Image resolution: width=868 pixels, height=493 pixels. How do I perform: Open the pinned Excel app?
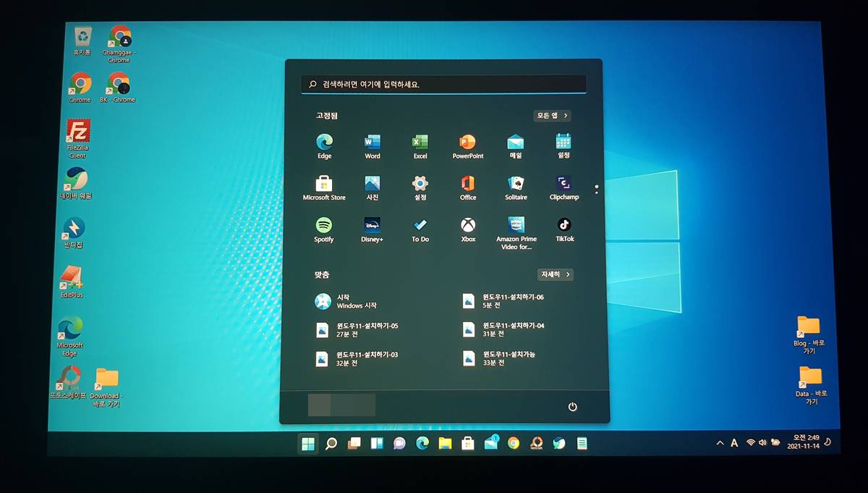coord(420,146)
